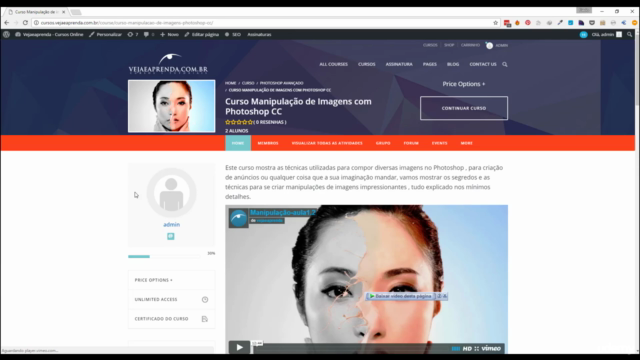Image resolution: width=640 pixels, height=360 pixels.
Task: Click the Continuar Curso button
Action: point(464,108)
